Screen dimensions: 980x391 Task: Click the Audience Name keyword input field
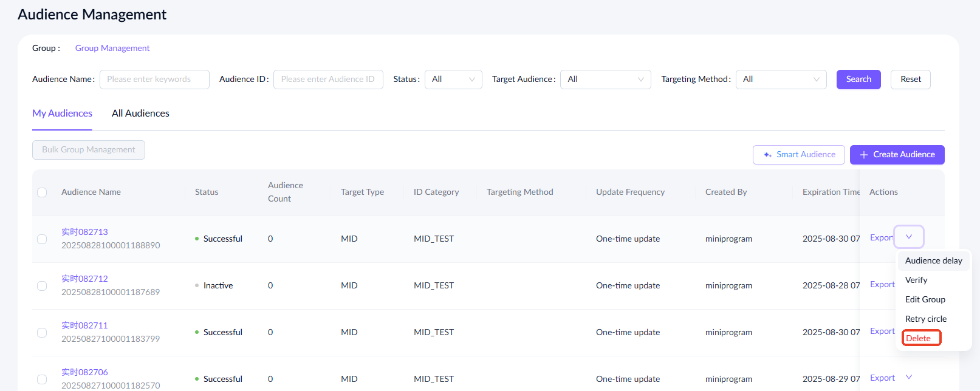154,80
